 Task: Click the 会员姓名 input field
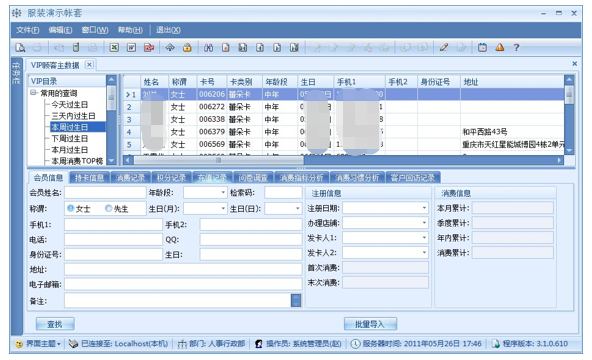pyautogui.click(x=105, y=192)
